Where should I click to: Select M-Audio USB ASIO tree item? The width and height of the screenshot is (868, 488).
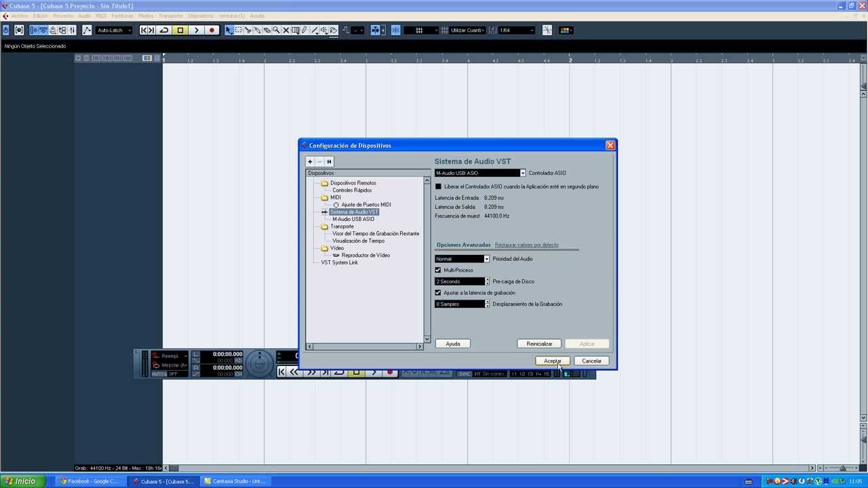click(353, 219)
